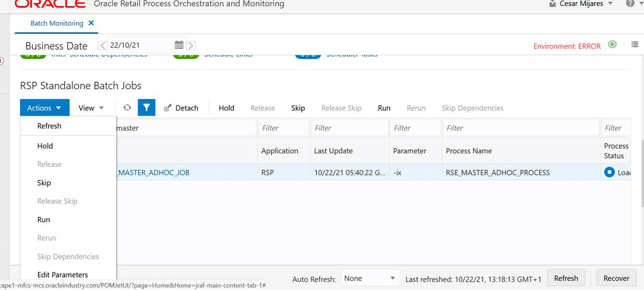This screenshot has height=290, width=644.
Task: Select Hold from the Actions menu
Action: click(x=68, y=146)
